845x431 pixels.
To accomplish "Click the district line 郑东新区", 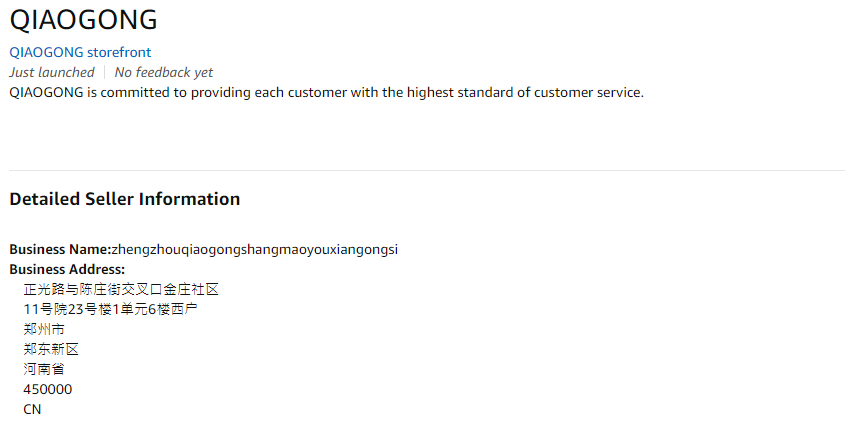I will [51, 349].
